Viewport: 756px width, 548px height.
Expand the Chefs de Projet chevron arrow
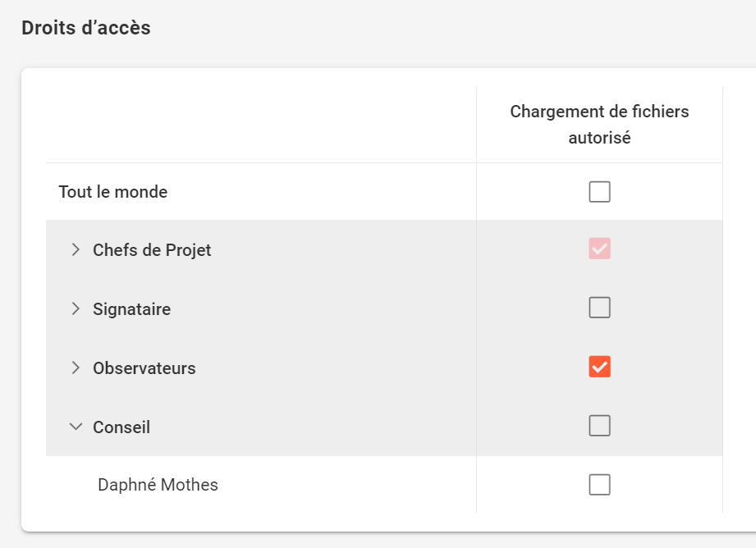pyautogui.click(x=76, y=249)
